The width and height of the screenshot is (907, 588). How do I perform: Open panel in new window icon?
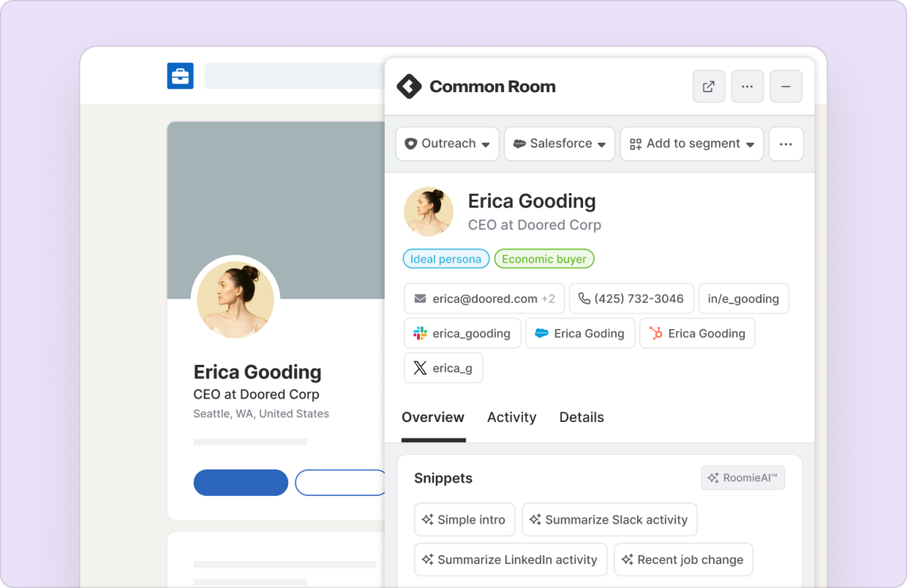pos(709,87)
